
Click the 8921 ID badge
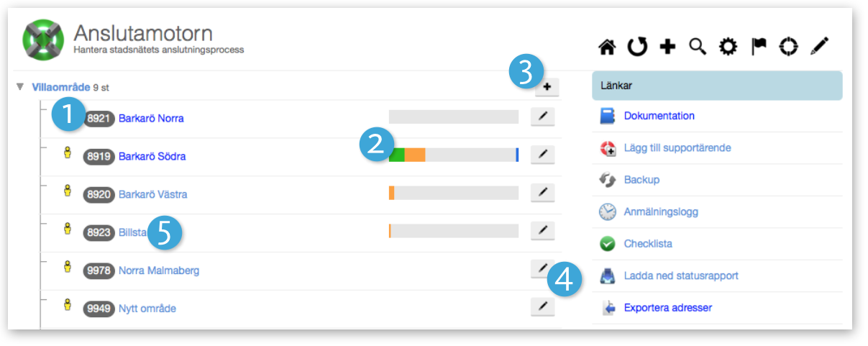tap(99, 118)
